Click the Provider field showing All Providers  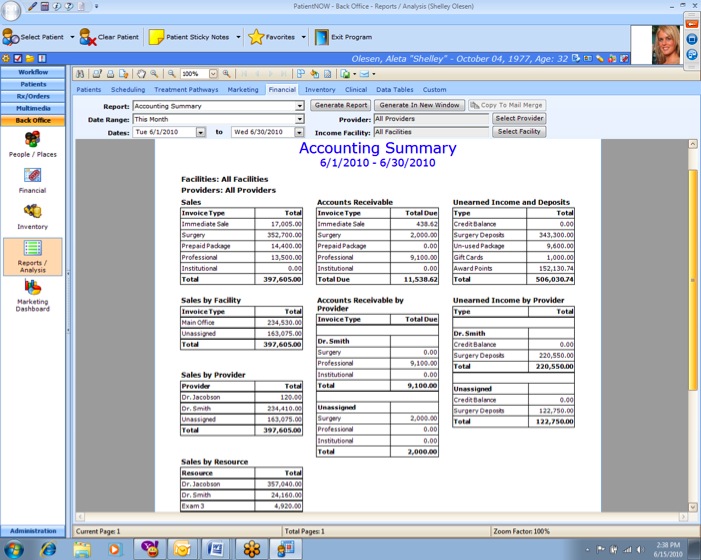click(431, 119)
